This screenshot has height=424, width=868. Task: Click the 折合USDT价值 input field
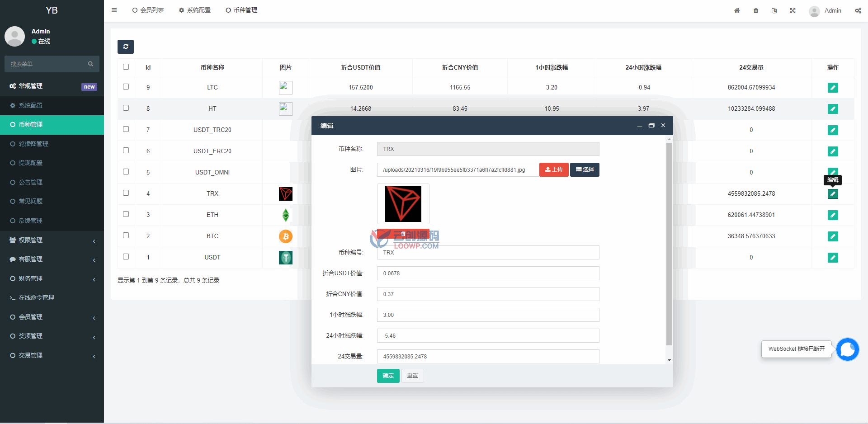[488, 273]
